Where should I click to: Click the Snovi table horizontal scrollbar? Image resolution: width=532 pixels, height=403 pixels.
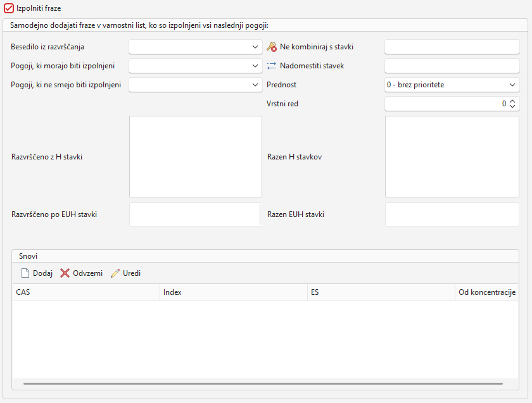[x=263, y=383]
